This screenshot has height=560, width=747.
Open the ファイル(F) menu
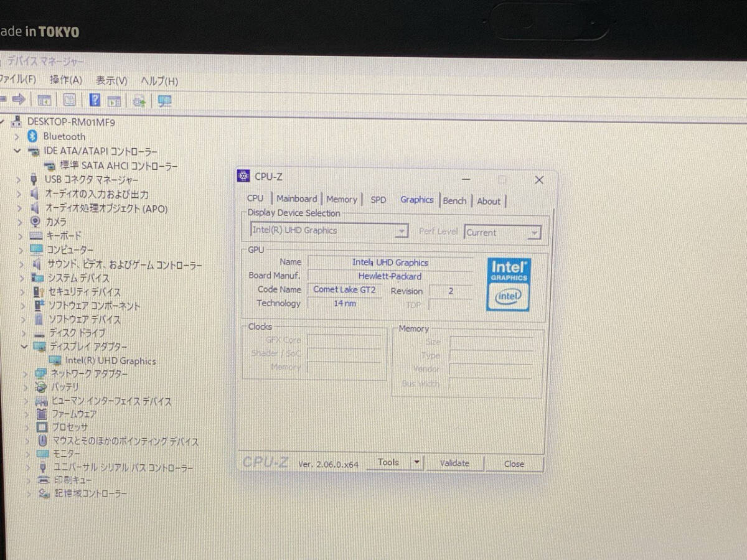pyautogui.click(x=18, y=79)
